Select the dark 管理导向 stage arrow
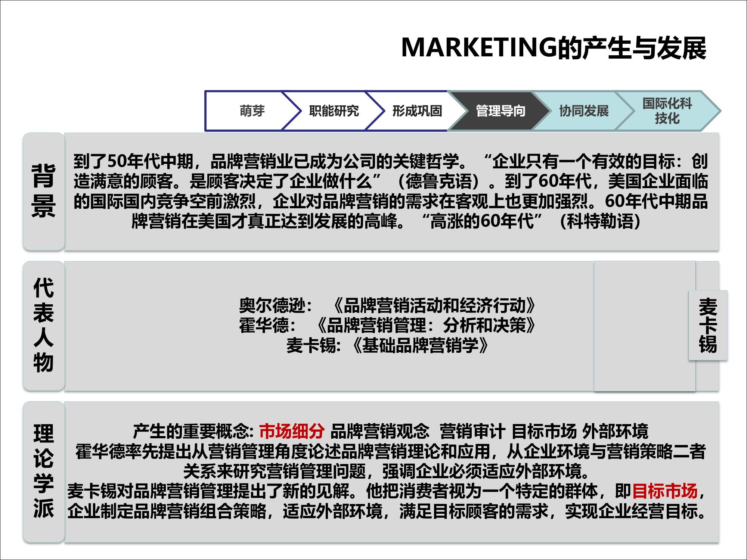This screenshot has height=560, width=747. (x=500, y=111)
